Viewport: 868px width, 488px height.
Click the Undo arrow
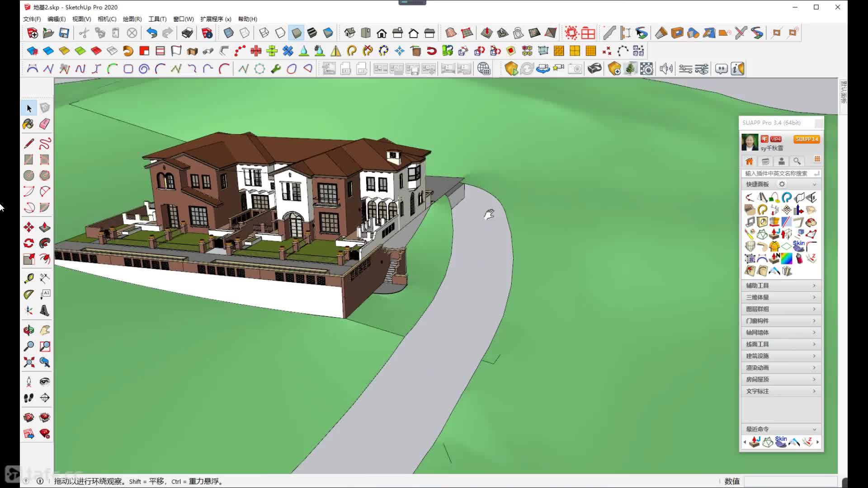[x=151, y=33]
